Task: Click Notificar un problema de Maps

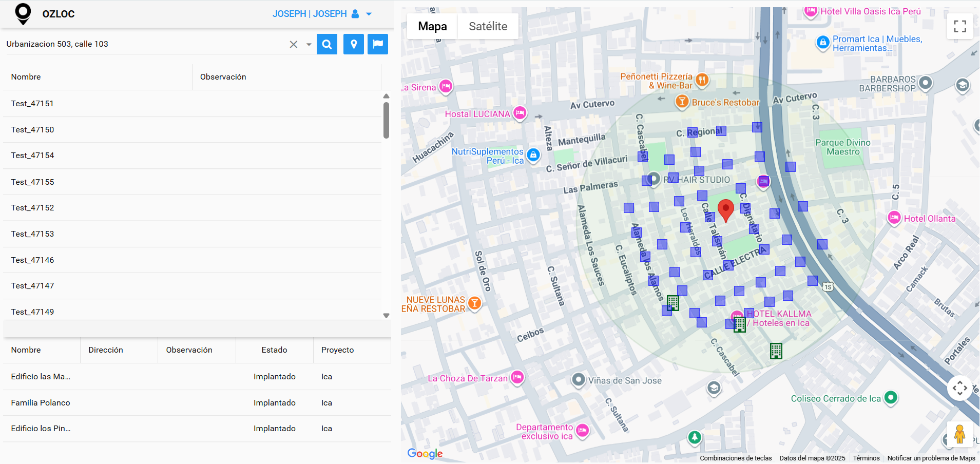Action: click(x=931, y=458)
